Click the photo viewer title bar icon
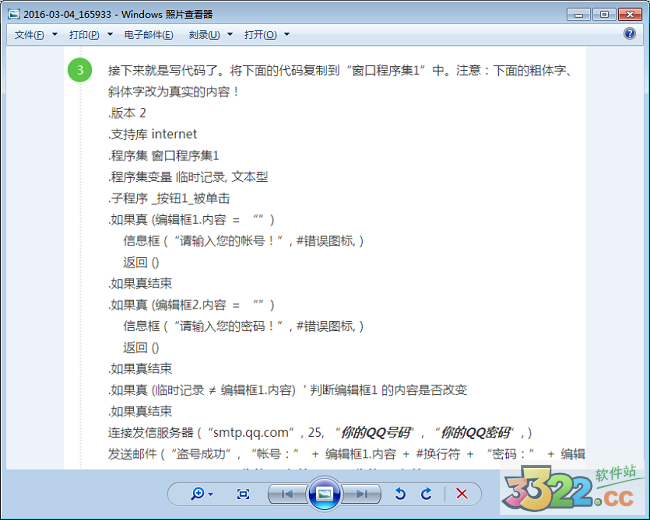 [14, 14]
